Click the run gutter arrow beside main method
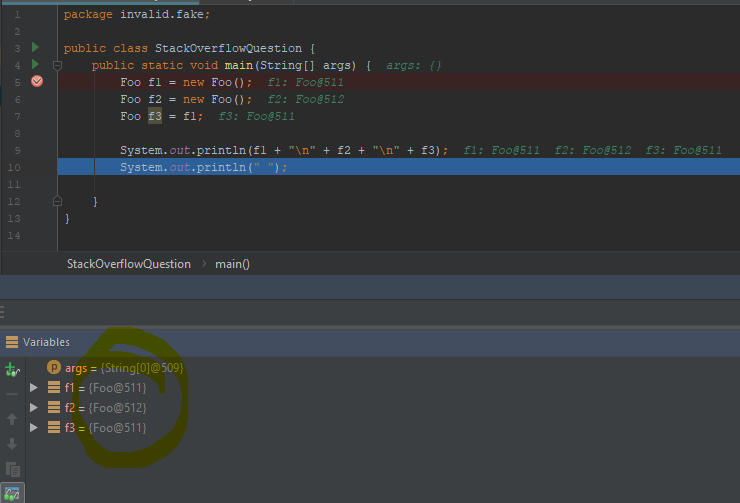This screenshot has width=740, height=503. (35, 64)
